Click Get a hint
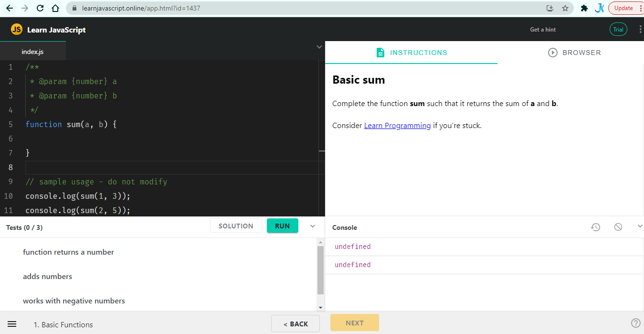The width and height of the screenshot is (644, 334). [x=543, y=29]
